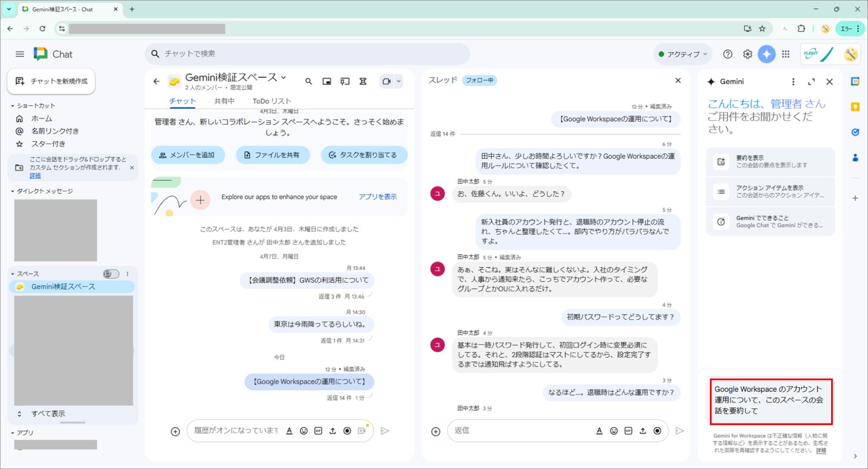Open スター付き shortcut
868x469 pixels.
[48, 144]
